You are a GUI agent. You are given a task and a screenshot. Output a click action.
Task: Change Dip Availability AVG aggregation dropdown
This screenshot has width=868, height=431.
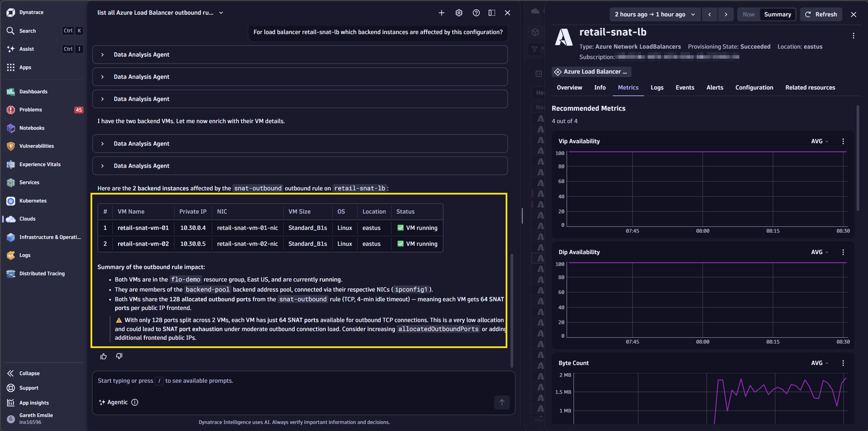[820, 252]
